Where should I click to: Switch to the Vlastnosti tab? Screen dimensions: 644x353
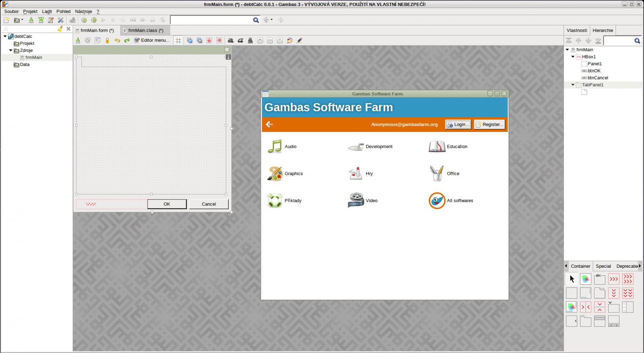(576, 31)
